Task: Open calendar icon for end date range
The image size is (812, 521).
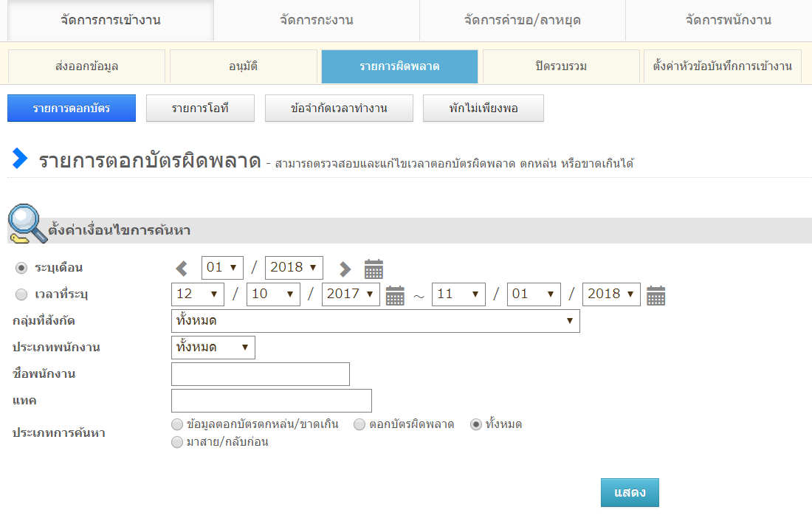Action: (x=656, y=295)
